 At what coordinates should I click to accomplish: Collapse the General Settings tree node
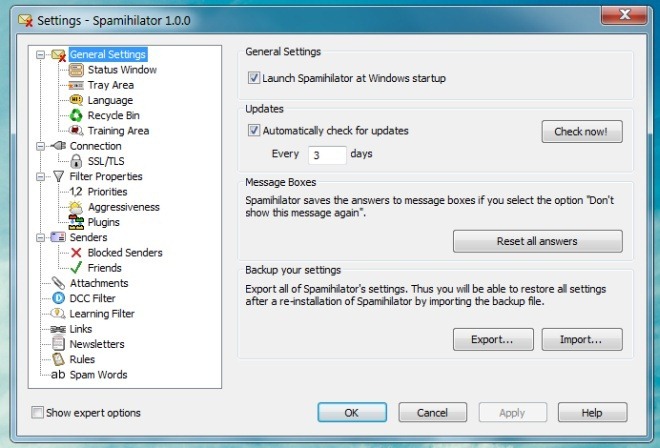click(40, 55)
